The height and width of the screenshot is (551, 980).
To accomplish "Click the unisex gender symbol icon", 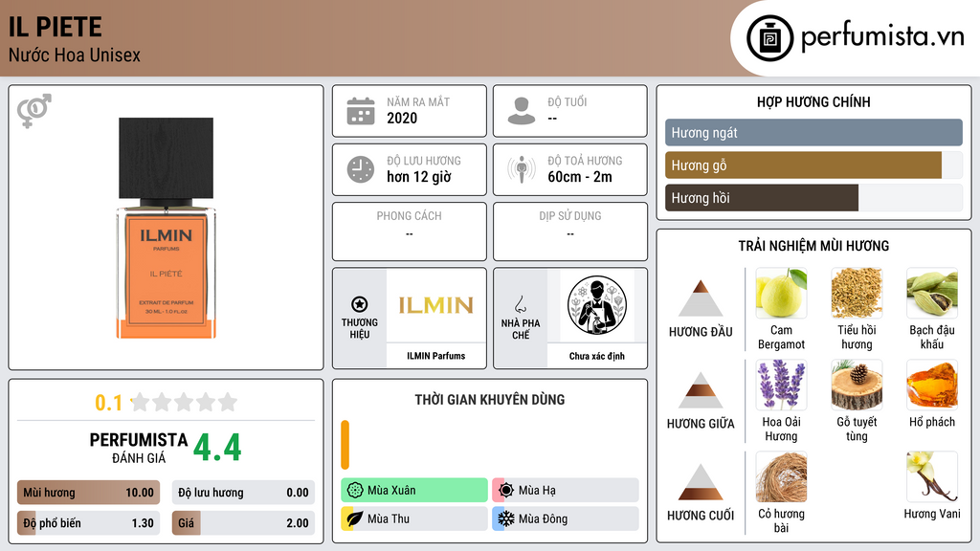I will (33, 111).
